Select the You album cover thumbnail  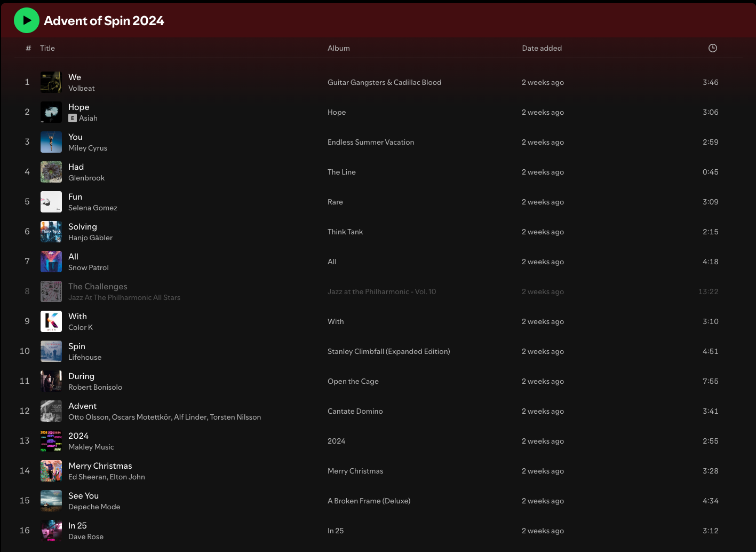(51, 142)
